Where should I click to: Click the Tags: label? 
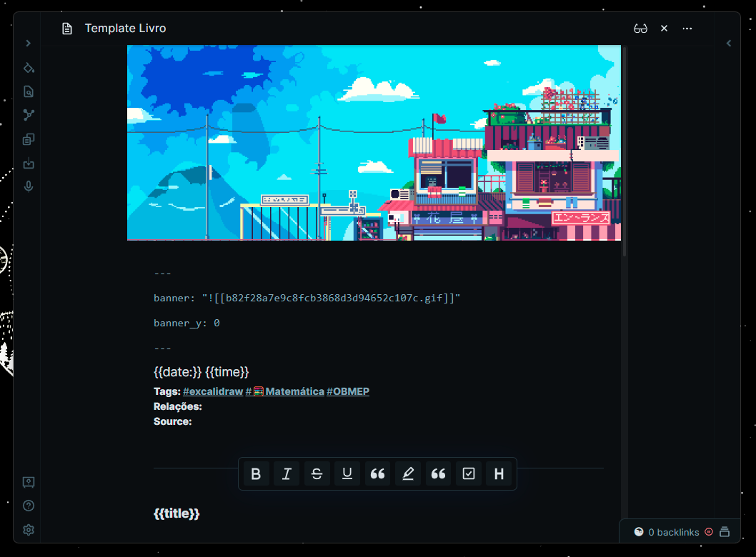(x=166, y=392)
